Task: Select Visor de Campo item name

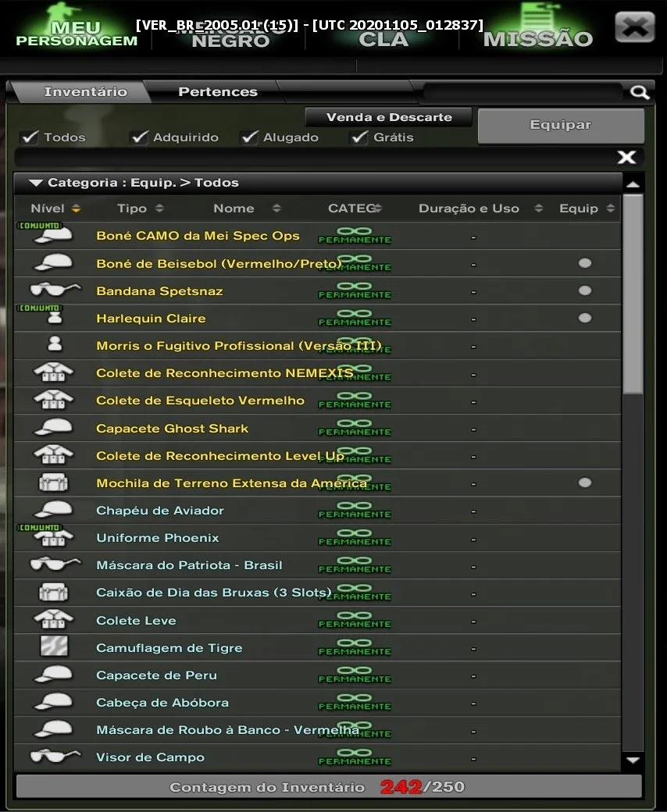Action: [150, 757]
